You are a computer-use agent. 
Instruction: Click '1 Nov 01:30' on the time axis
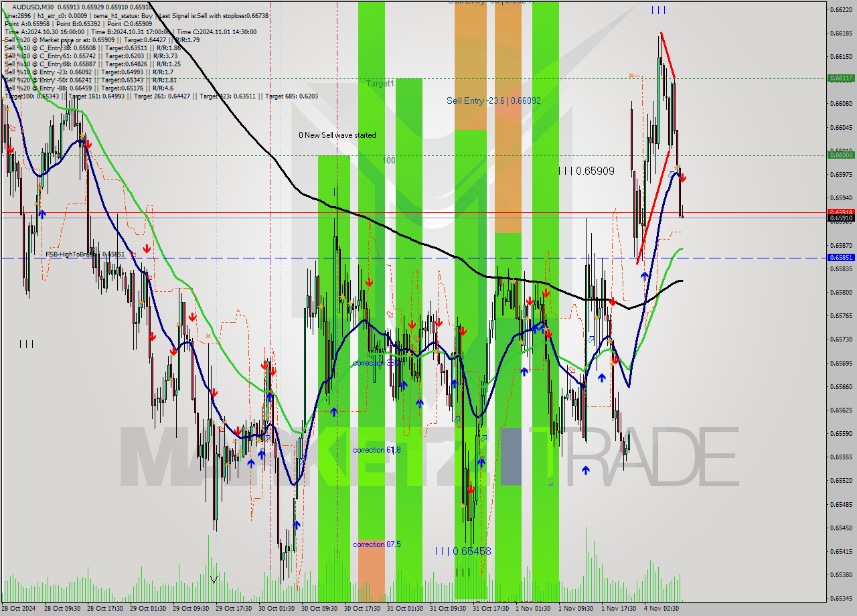(533, 608)
